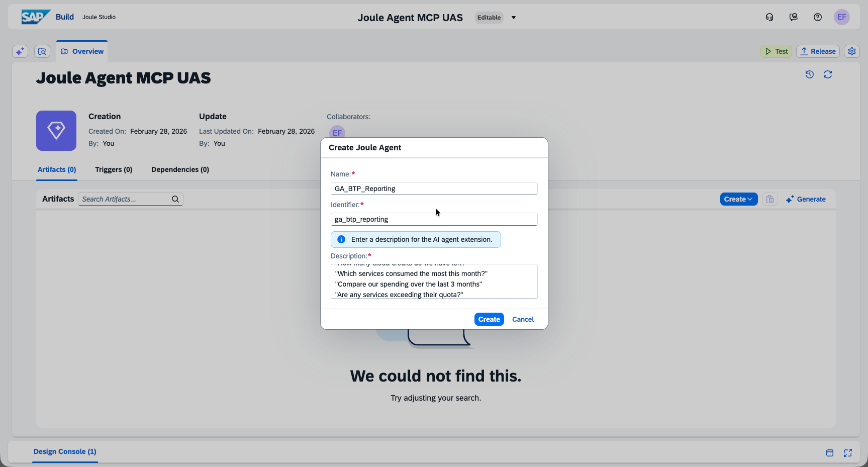Click the "Joule Studio" header text
Viewport: 868px width, 467px height.
click(99, 17)
